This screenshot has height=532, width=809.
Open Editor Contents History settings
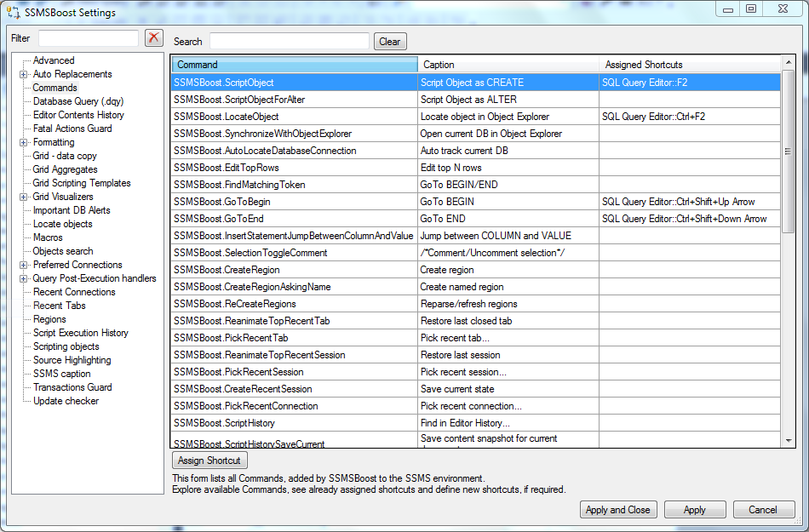point(78,115)
